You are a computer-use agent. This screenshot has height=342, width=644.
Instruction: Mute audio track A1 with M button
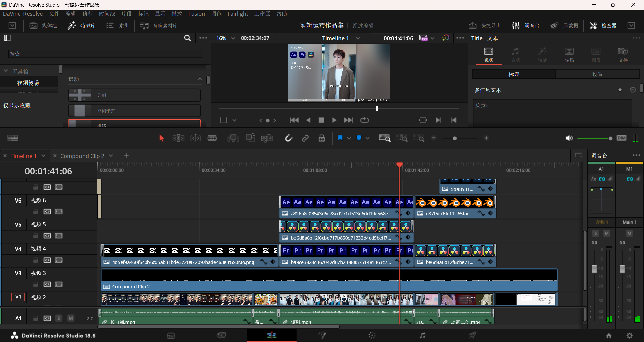(71, 318)
